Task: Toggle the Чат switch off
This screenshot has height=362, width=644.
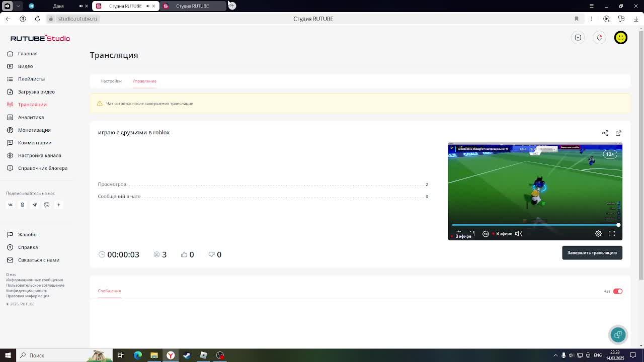Action: click(x=618, y=291)
